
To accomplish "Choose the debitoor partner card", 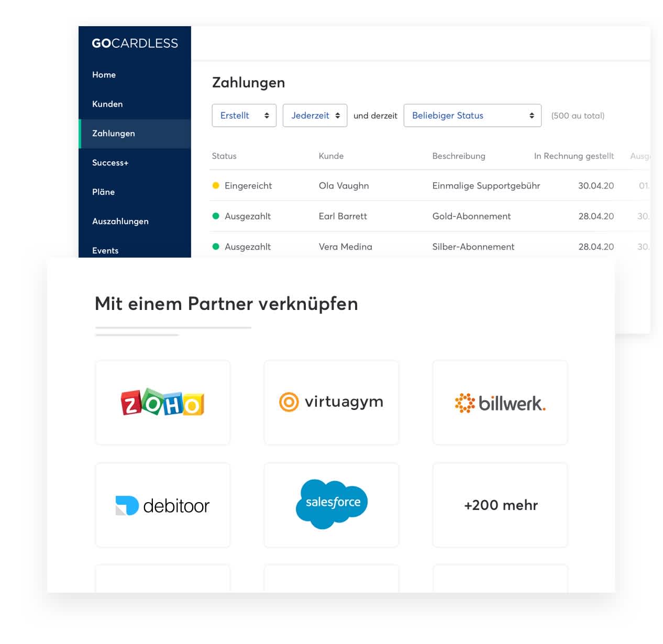I will [163, 505].
